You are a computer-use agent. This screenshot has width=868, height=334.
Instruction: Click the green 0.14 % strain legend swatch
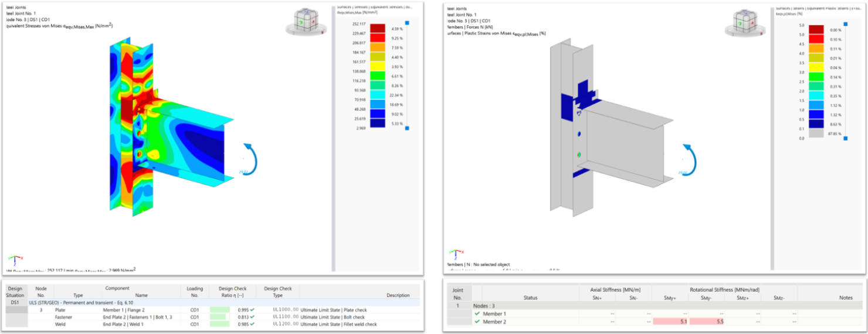click(x=816, y=77)
